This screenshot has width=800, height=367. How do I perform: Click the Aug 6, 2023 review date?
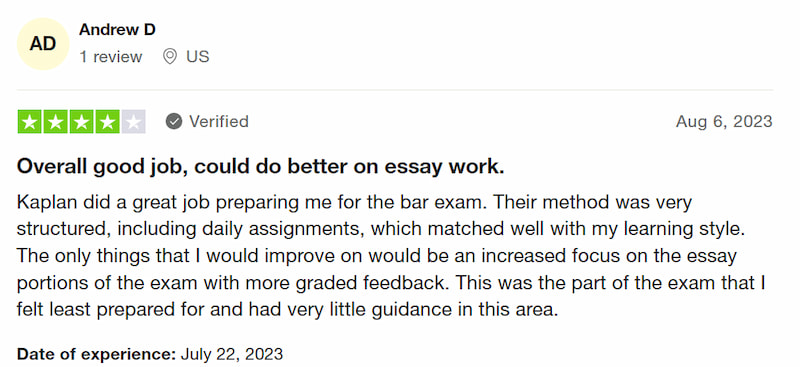[724, 121]
